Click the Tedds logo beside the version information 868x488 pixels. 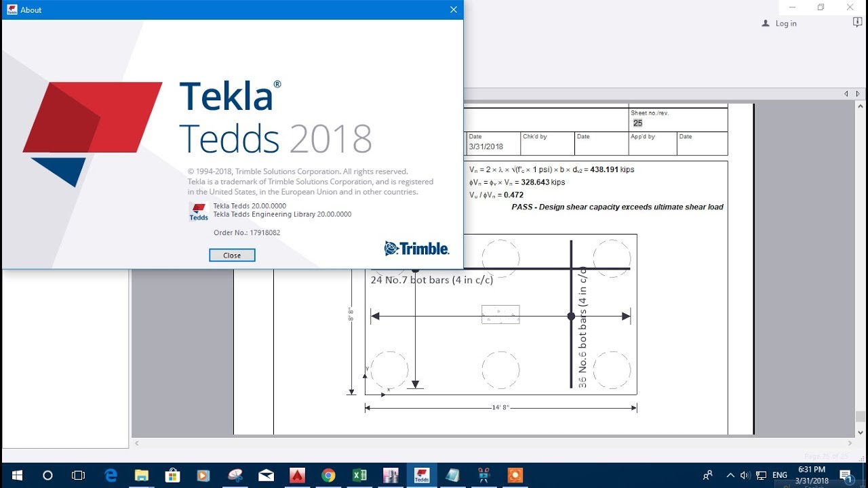pyautogui.click(x=197, y=211)
